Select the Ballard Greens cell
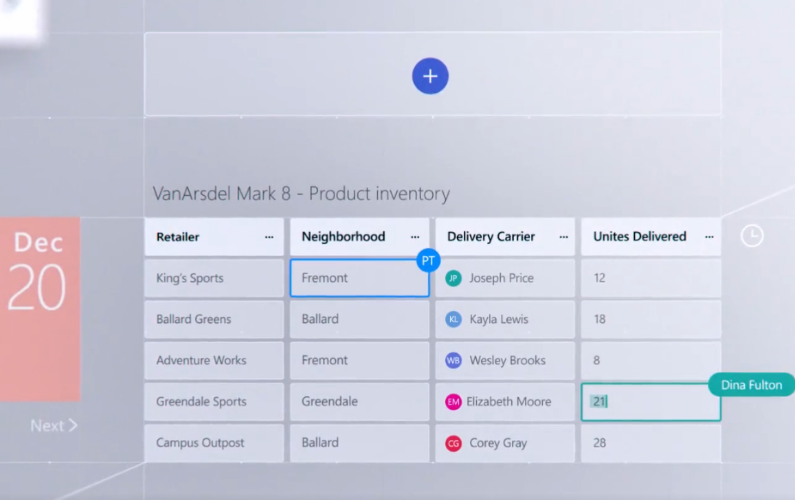Viewport: 795px width, 500px height. (214, 319)
